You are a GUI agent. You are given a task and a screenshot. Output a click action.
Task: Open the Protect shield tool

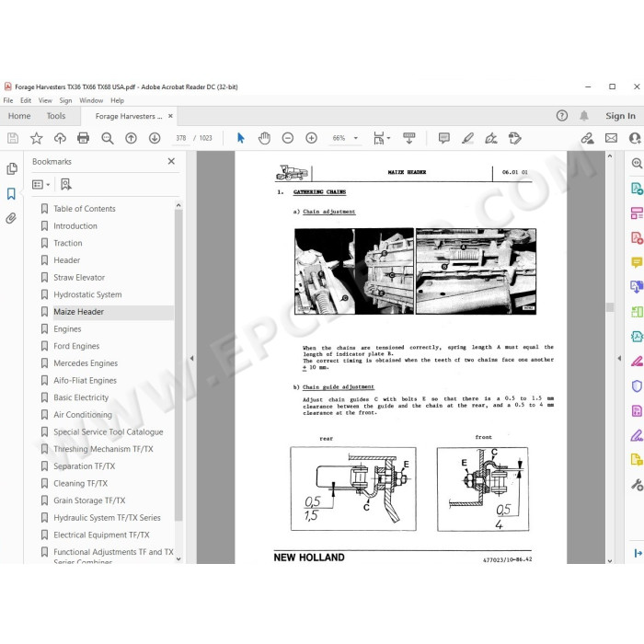(637, 386)
